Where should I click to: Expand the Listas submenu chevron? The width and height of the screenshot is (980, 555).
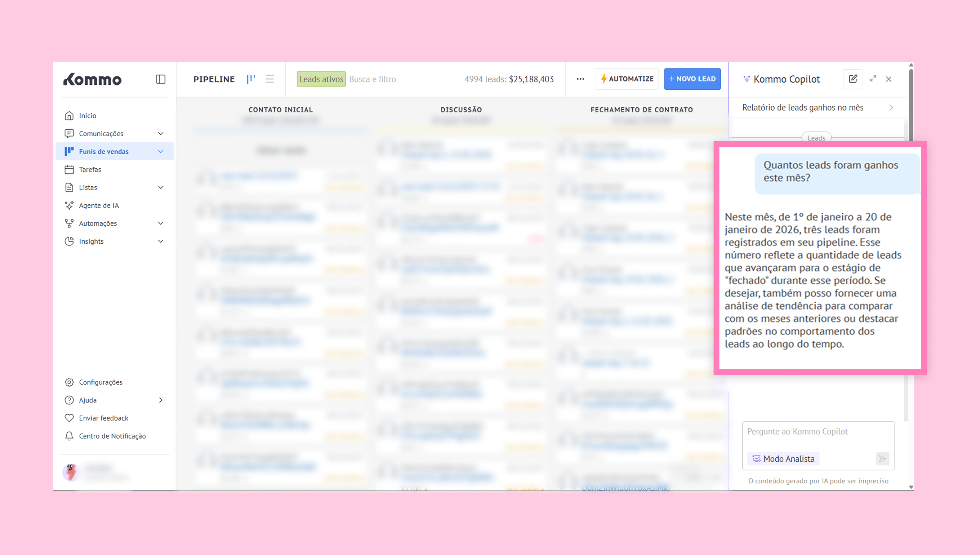click(161, 187)
